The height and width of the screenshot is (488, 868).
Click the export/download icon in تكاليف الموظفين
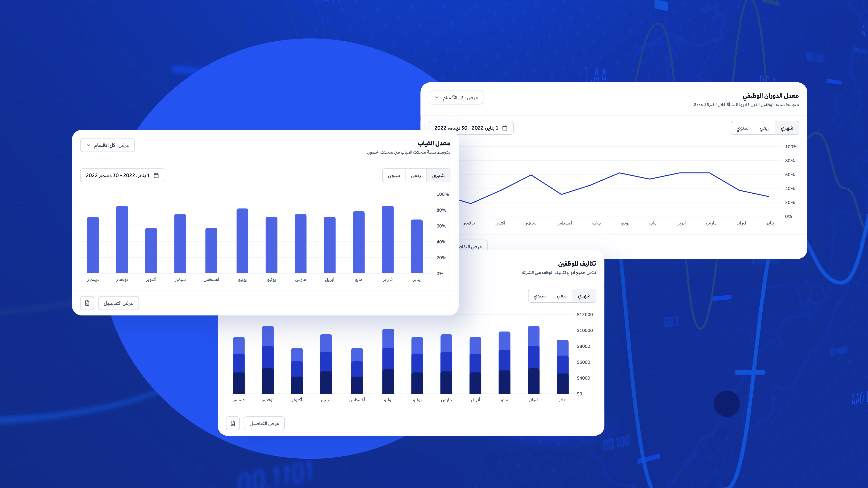[x=233, y=424]
